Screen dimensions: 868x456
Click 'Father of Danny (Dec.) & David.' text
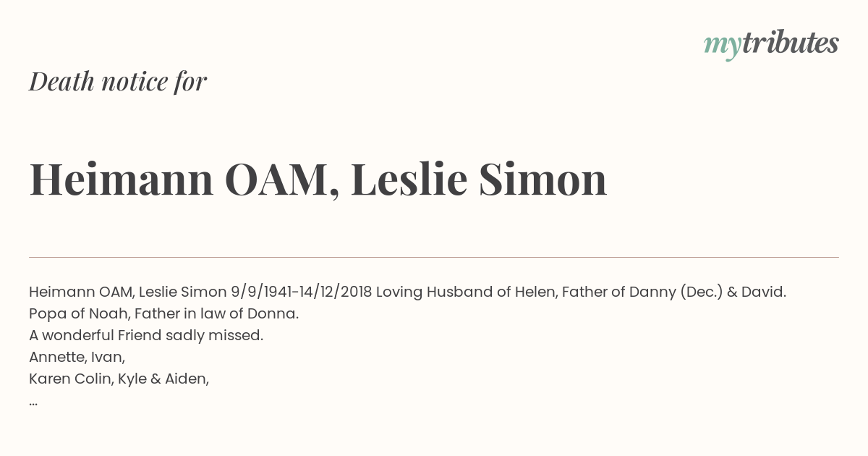click(x=674, y=292)
